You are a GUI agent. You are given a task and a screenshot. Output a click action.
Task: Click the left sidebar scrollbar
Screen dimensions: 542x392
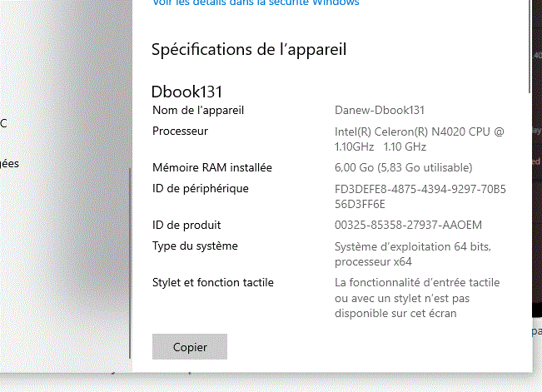point(130,241)
